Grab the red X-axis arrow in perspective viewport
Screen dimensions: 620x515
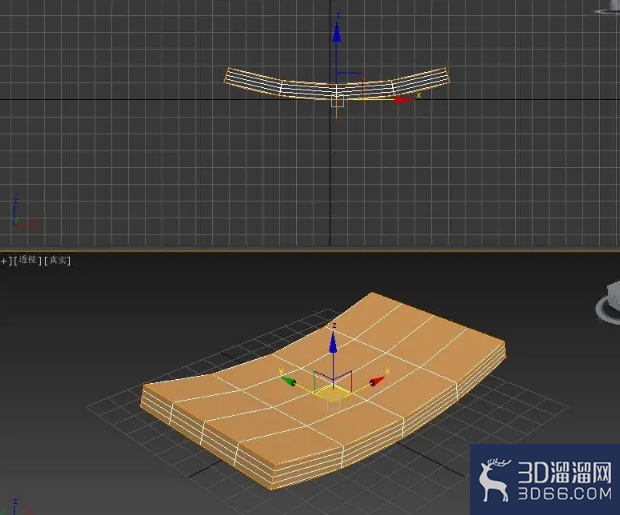click(377, 381)
